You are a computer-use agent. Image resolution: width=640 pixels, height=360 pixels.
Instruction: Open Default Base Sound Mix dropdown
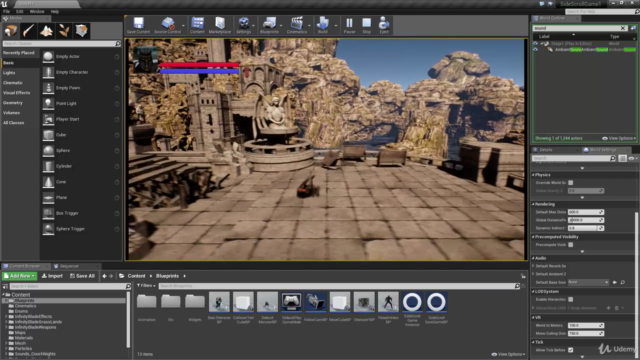(x=588, y=282)
